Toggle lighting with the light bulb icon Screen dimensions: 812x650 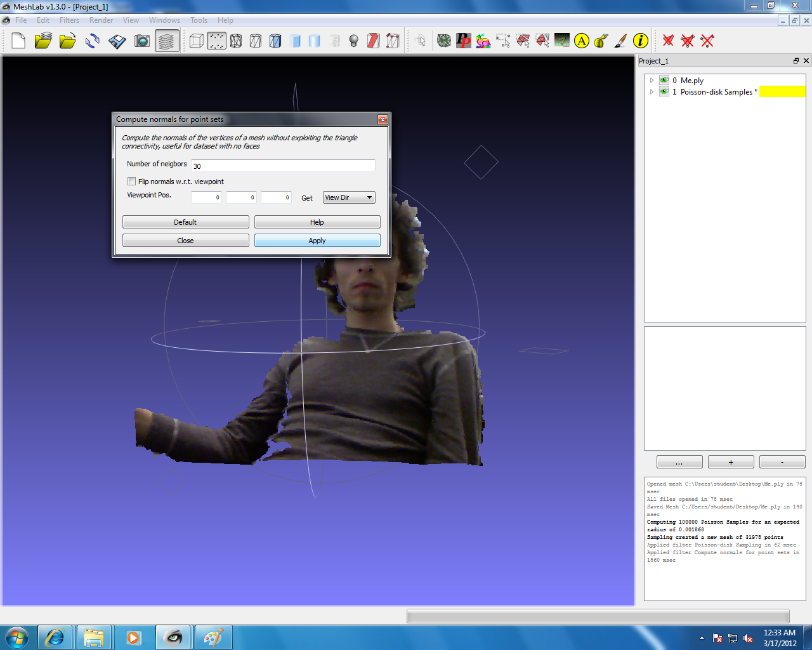(x=354, y=41)
